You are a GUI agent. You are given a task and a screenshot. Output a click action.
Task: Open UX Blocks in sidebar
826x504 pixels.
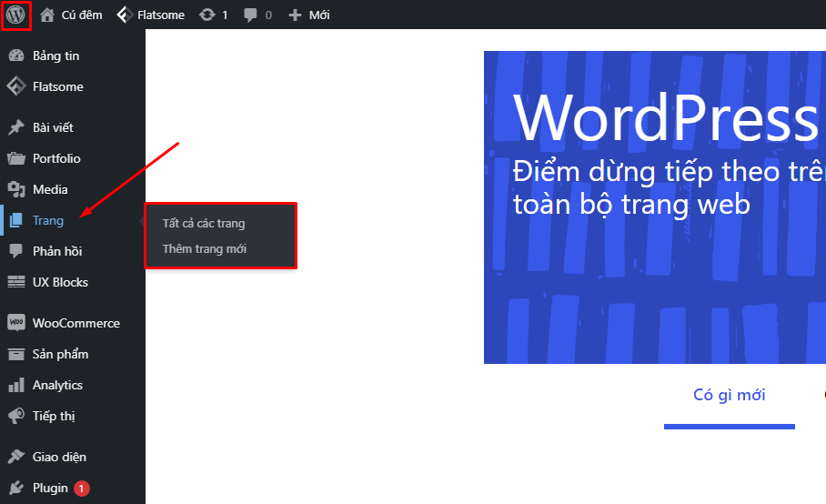point(60,282)
